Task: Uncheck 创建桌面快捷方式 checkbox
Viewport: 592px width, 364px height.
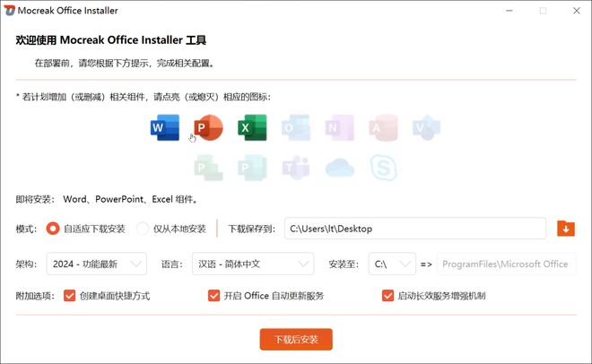Action: (x=69, y=296)
